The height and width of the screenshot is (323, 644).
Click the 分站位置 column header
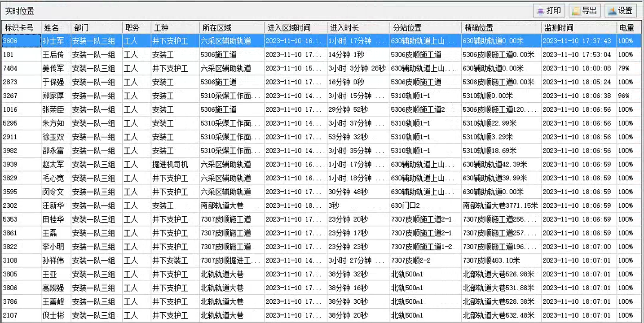pos(425,28)
